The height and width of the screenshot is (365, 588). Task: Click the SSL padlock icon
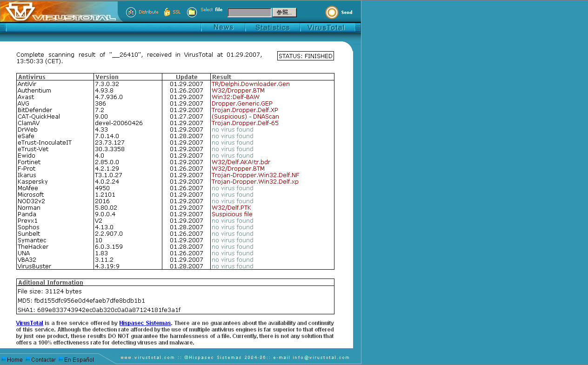tap(167, 12)
